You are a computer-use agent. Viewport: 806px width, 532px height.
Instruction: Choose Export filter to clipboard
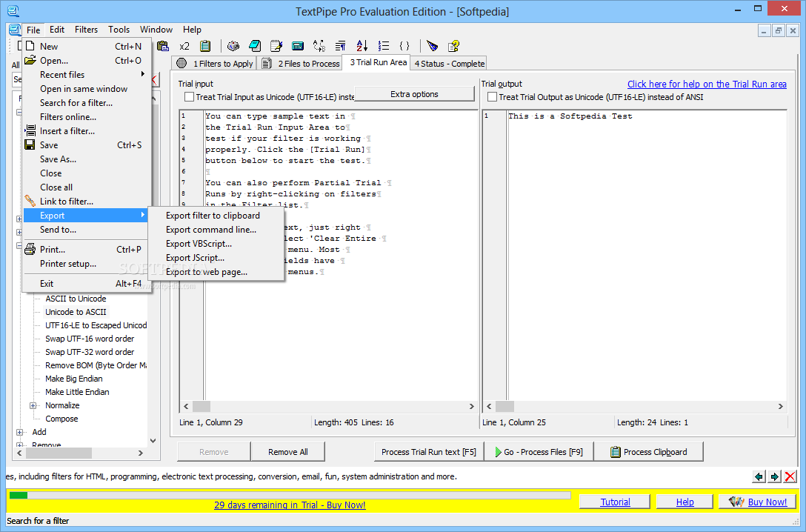213,216
